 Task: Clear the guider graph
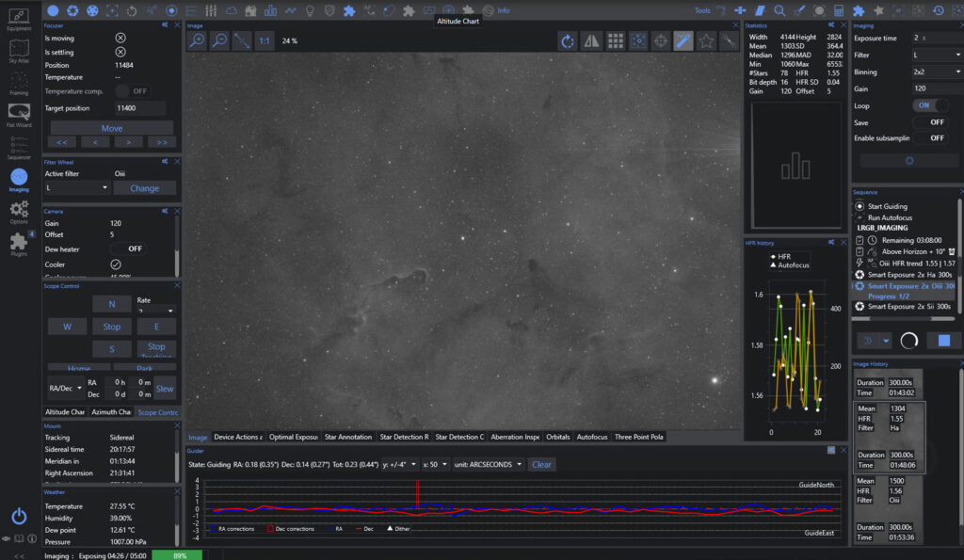coord(541,464)
